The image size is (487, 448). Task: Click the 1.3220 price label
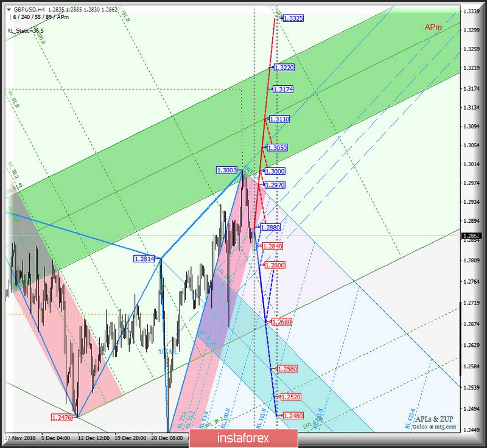[x=284, y=68]
